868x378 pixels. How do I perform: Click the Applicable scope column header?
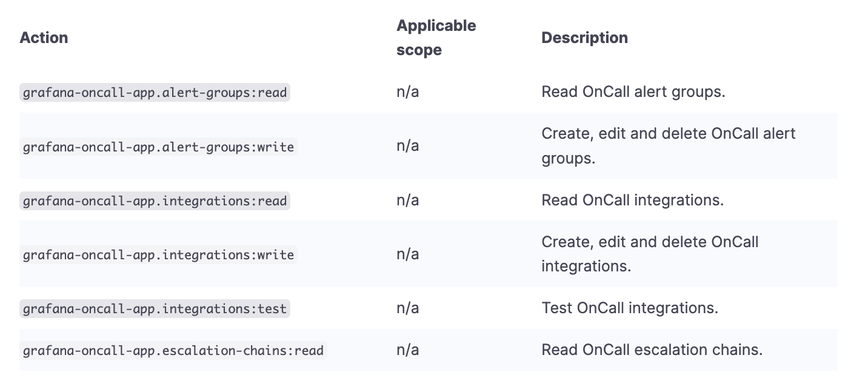(x=436, y=38)
